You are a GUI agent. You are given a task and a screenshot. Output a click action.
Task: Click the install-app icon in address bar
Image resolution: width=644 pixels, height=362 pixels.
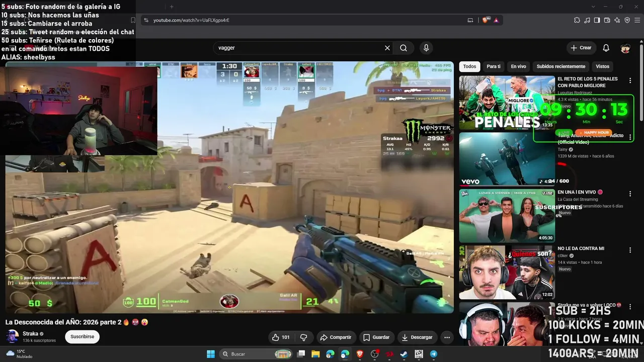tap(470, 20)
